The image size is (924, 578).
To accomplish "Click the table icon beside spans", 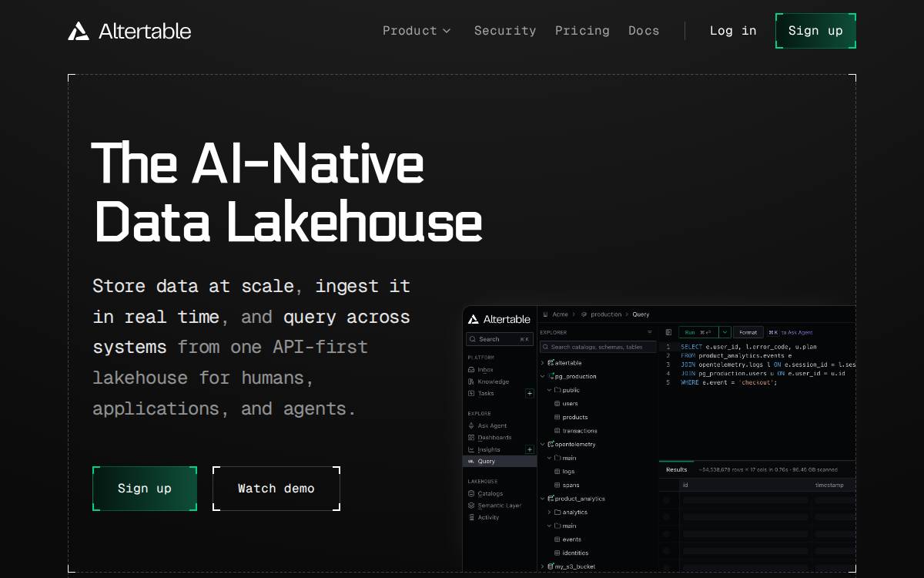I will (x=557, y=485).
